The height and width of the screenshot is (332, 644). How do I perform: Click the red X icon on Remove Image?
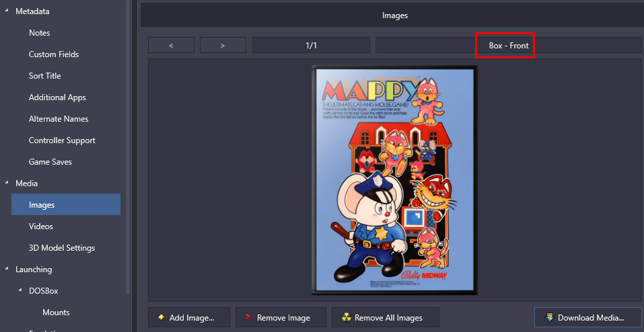point(248,318)
